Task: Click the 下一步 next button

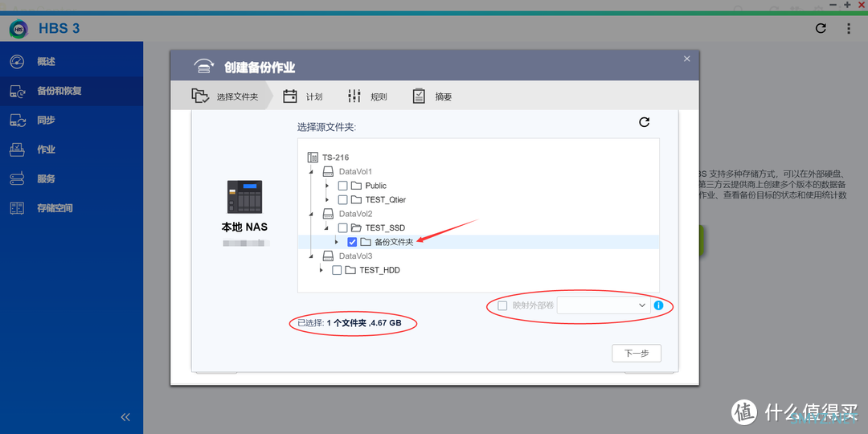Action: (x=637, y=353)
